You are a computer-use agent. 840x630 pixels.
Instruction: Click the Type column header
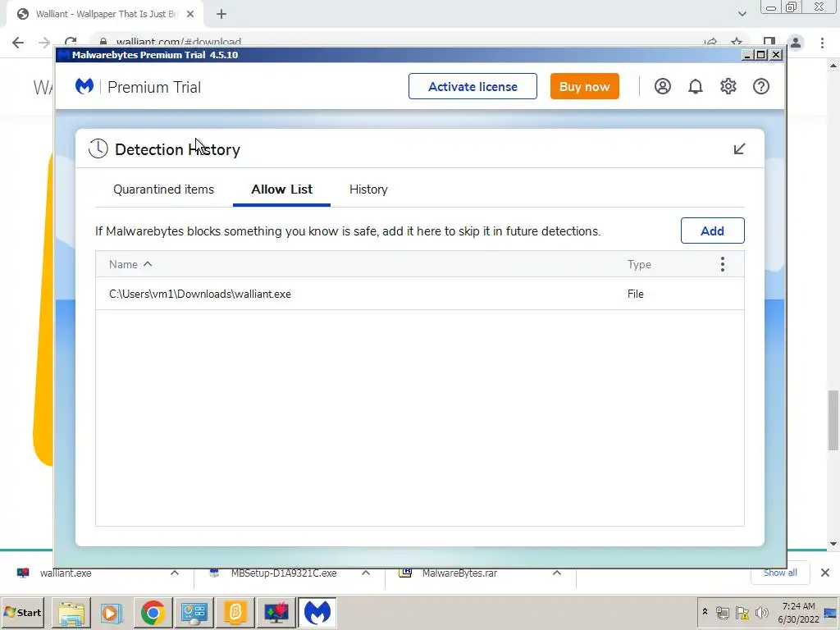pos(639,264)
